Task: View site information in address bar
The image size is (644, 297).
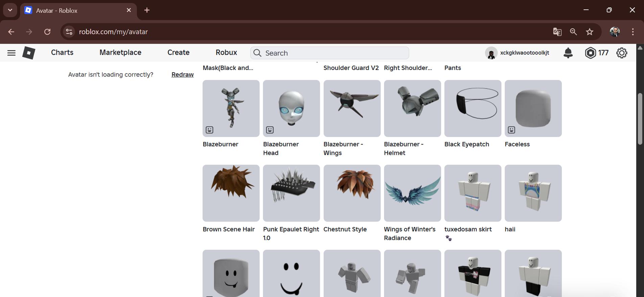Action: point(69,32)
